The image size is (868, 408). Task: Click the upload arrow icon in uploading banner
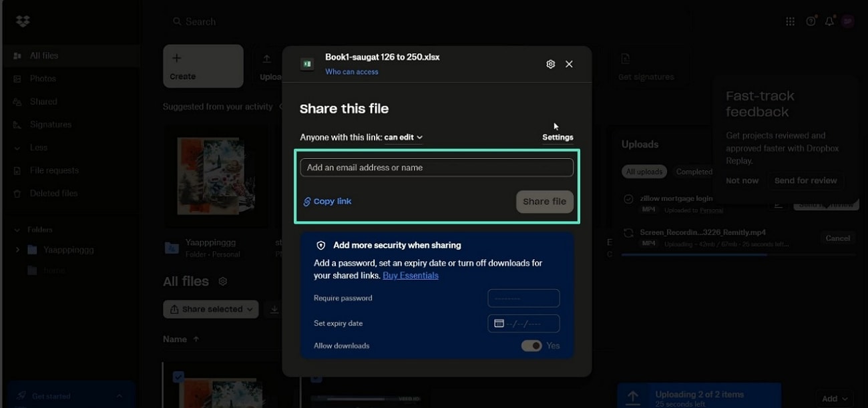coord(633,397)
